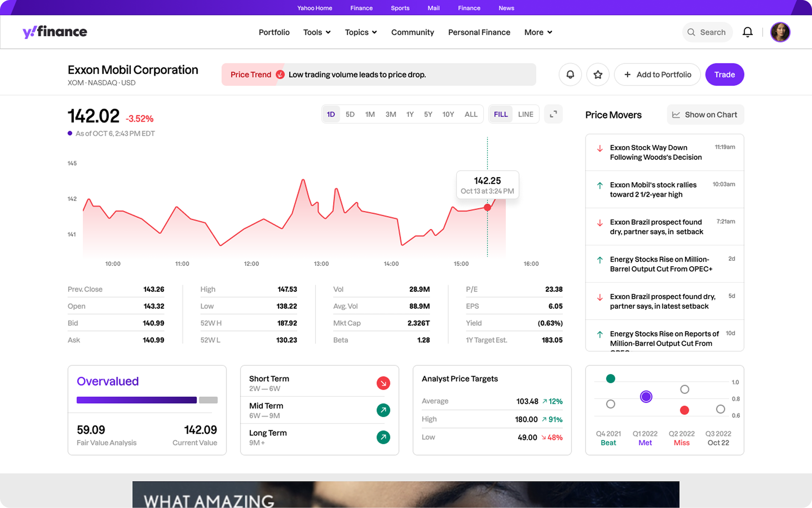Expand the chart to full screen
Image resolution: width=812 pixels, height=508 pixels.
tap(553, 114)
